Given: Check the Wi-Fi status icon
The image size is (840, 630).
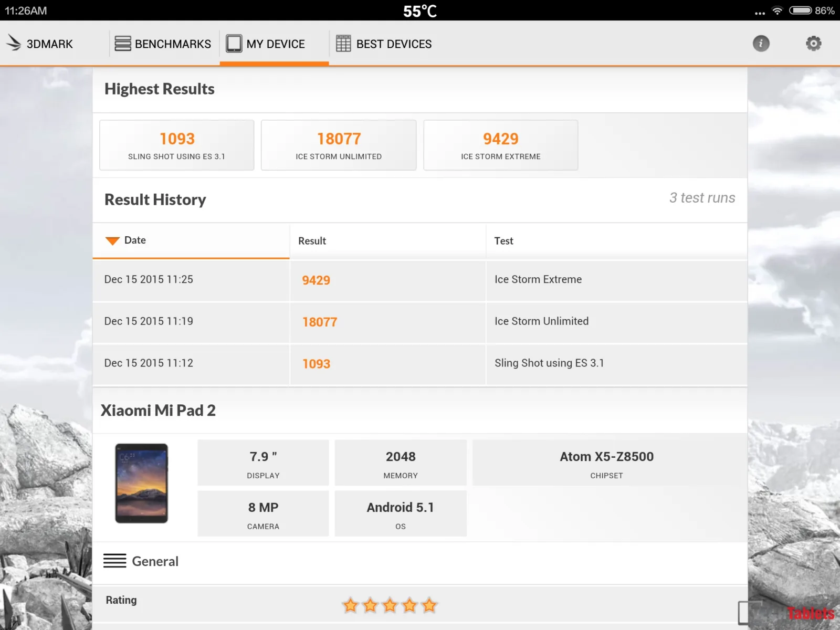Looking at the screenshot, I should pos(778,10).
